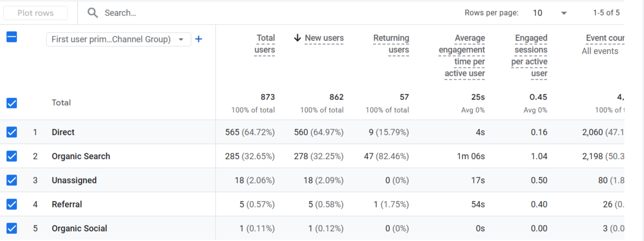Viewport: 644px width, 241px height.
Task: Click the Event count column header
Action: [605, 38]
